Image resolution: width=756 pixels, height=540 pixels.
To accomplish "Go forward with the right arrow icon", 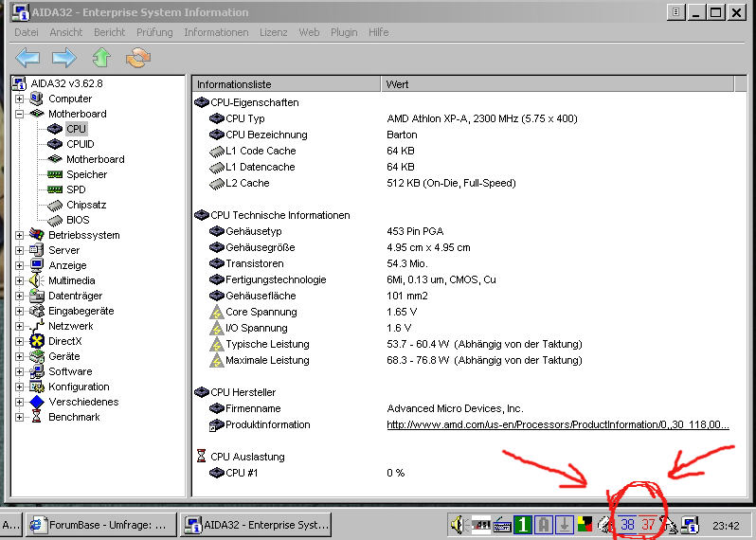I will [64, 58].
